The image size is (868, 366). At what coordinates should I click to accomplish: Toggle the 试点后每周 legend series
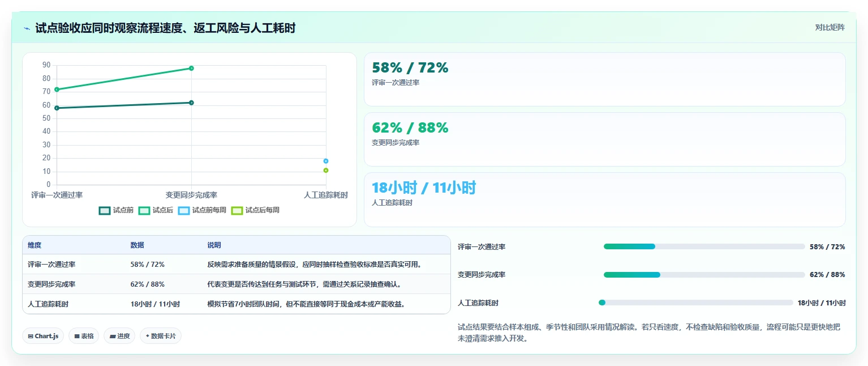coord(255,210)
